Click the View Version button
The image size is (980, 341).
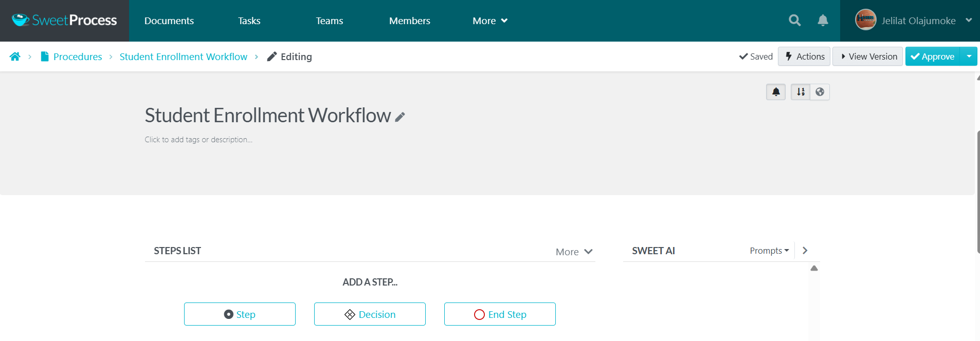[868, 56]
